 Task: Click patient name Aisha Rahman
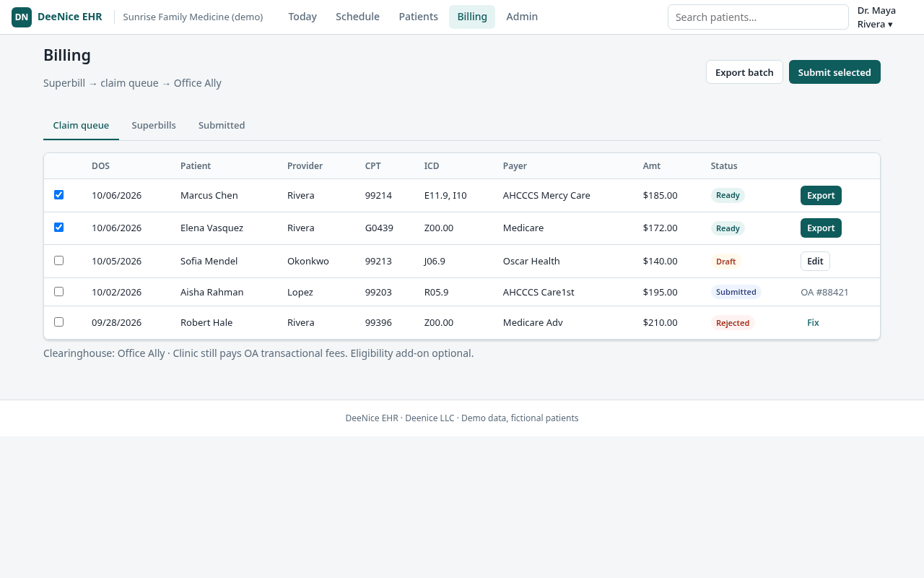(x=212, y=293)
